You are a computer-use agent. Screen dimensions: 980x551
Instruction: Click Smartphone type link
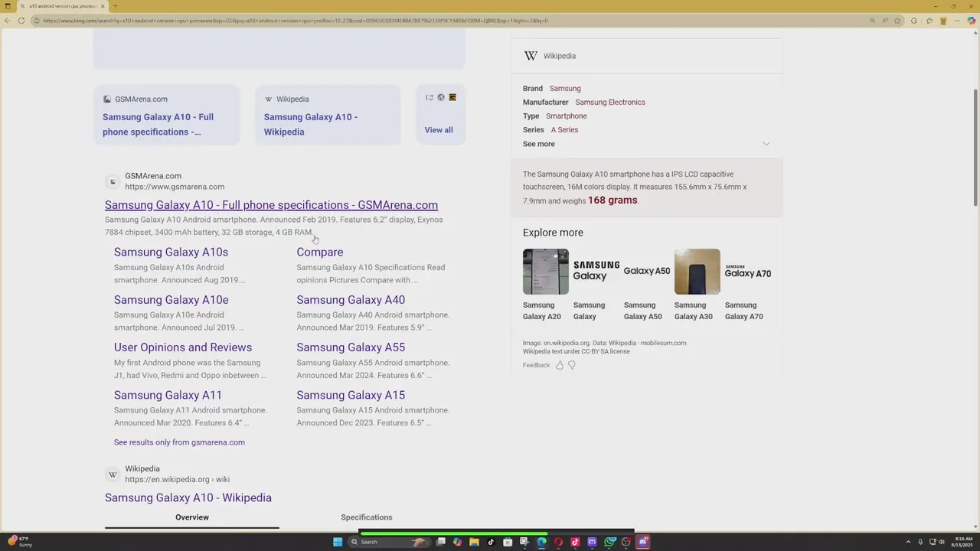coord(567,116)
